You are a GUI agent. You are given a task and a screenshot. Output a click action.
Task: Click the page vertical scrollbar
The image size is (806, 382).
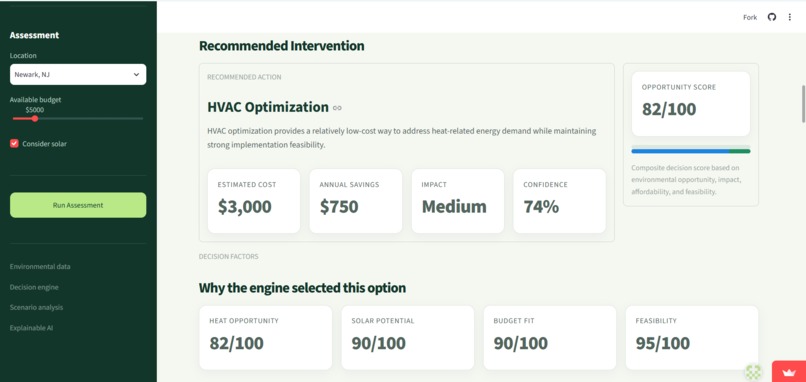pos(803,104)
